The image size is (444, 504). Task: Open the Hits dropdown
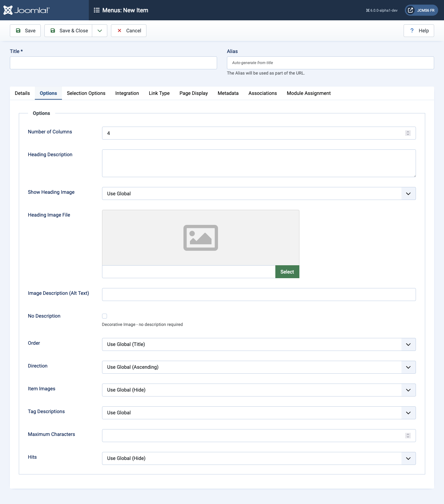coord(259,458)
